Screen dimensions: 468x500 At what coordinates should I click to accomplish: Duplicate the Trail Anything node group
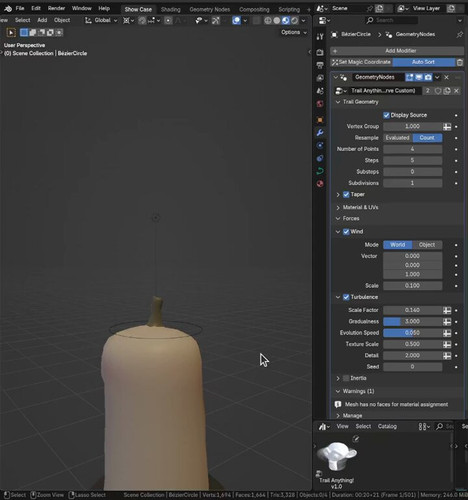point(447,91)
